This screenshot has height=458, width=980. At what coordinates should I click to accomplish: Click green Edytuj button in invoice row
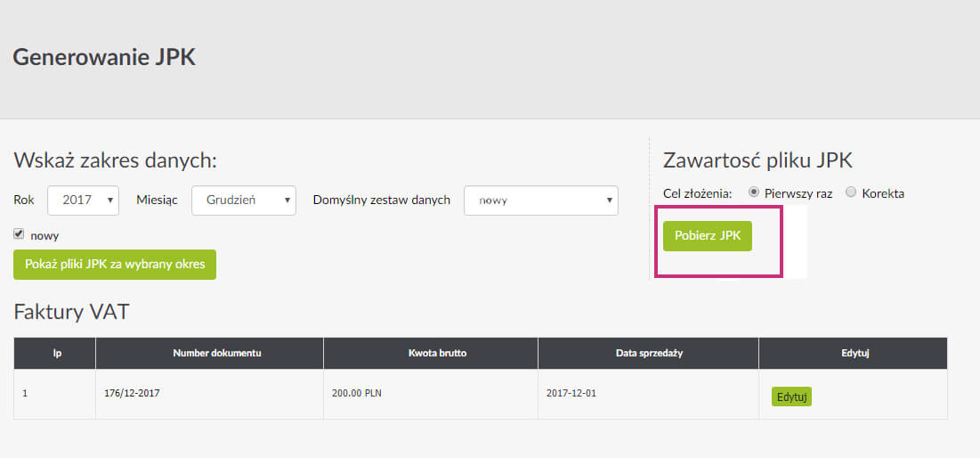point(791,397)
